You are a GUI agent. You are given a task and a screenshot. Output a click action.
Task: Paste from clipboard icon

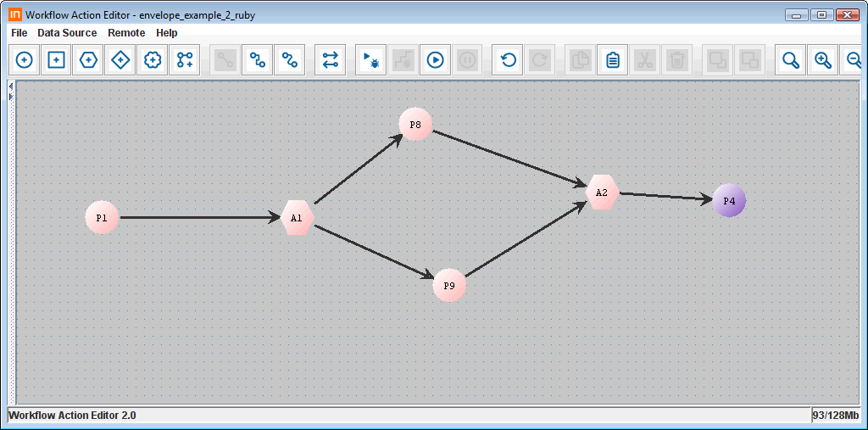(x=612, y=60)
